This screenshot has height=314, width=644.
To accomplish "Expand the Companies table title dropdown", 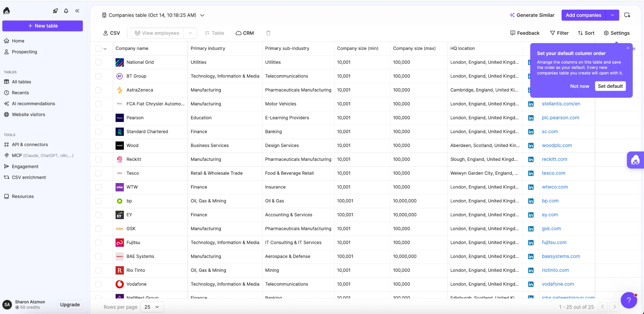I will point(202,15).
